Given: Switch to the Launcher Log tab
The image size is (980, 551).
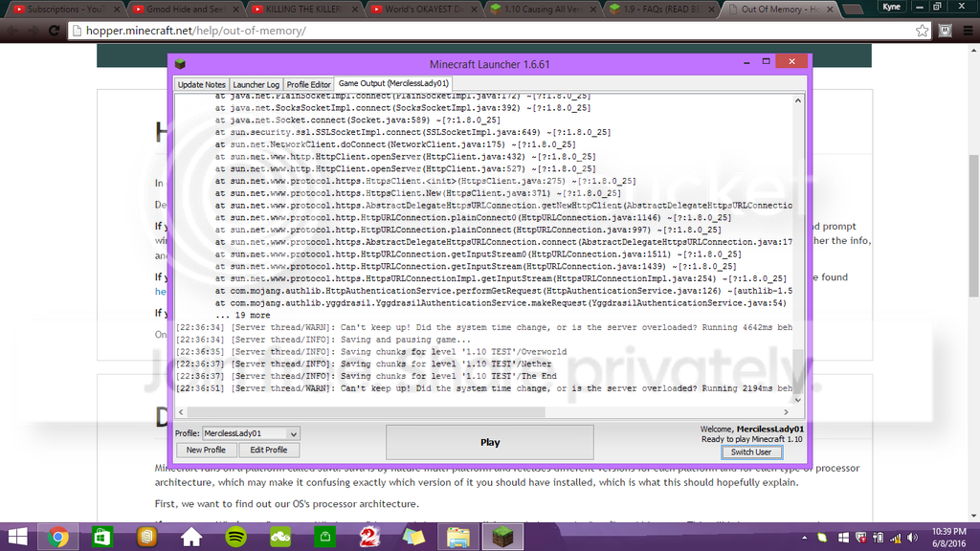Looking at the screenshot, I should (x=256, y=83).
